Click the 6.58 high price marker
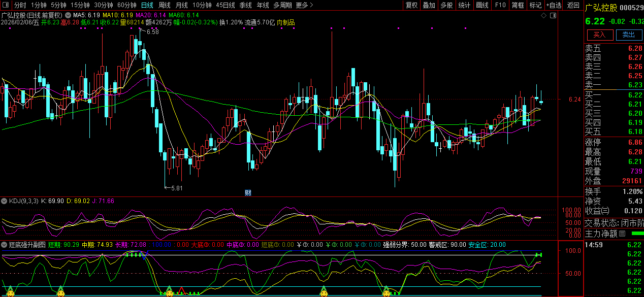 [152, 32]
